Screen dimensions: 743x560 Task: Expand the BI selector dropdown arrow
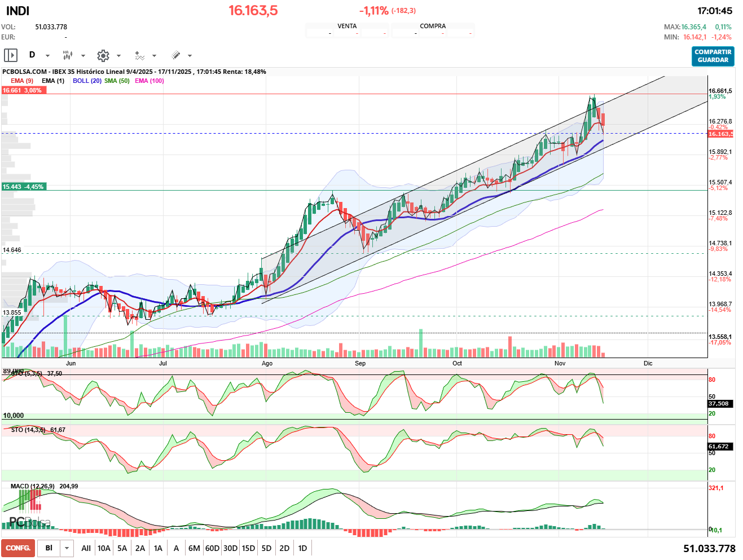(x=67, y=548)
